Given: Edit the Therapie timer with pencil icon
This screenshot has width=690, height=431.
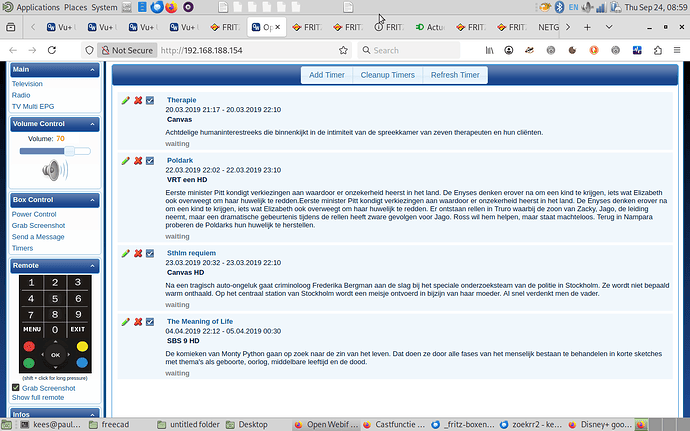Looking at the screenshot, I should pyautogui.click(x=126, y=100).
